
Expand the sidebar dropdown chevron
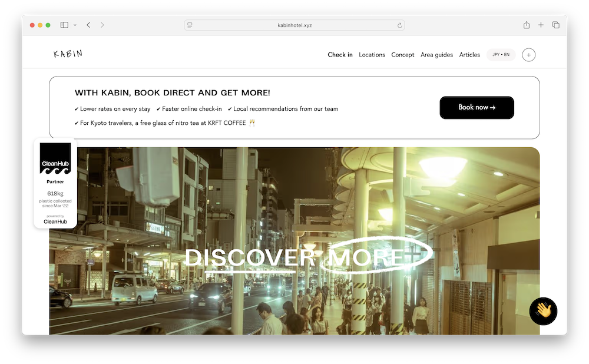click(x=74, y=25)
